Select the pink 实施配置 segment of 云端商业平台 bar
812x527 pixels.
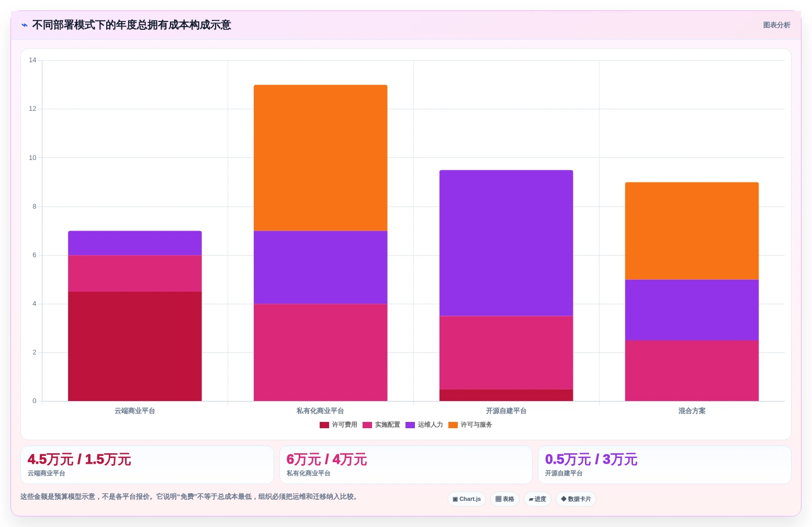(135, 273)
